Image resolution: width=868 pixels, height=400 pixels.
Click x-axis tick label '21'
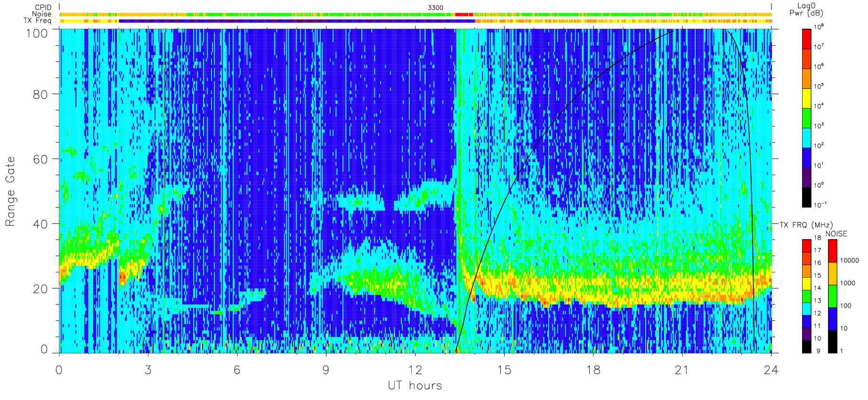point(682,370)
